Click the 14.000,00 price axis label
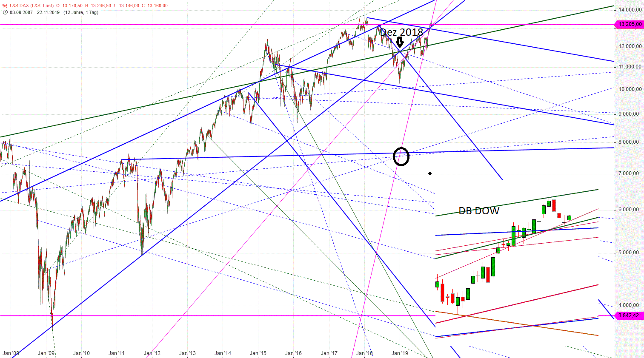 click(630, 9)
